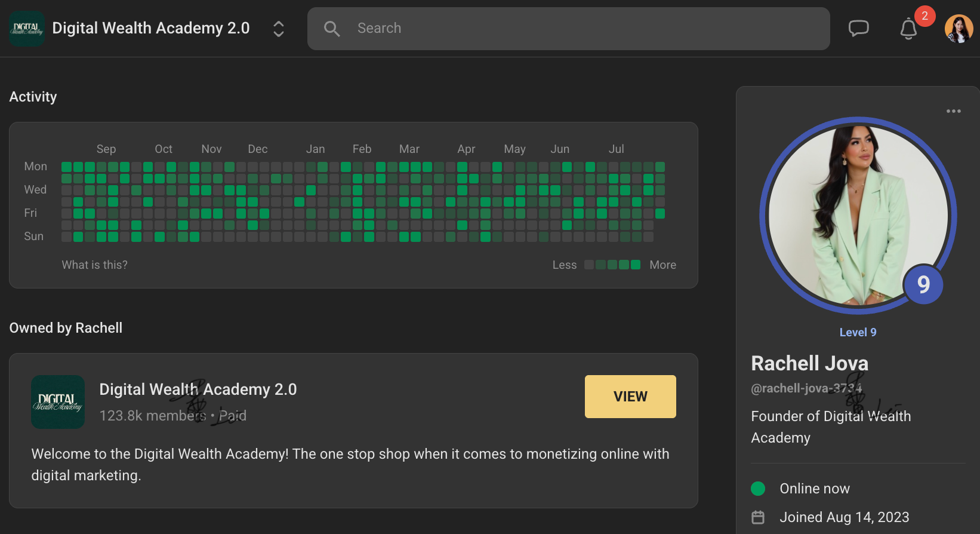Click the "What is this?" link
Screen dimensions: 980x534
[95, 265]
